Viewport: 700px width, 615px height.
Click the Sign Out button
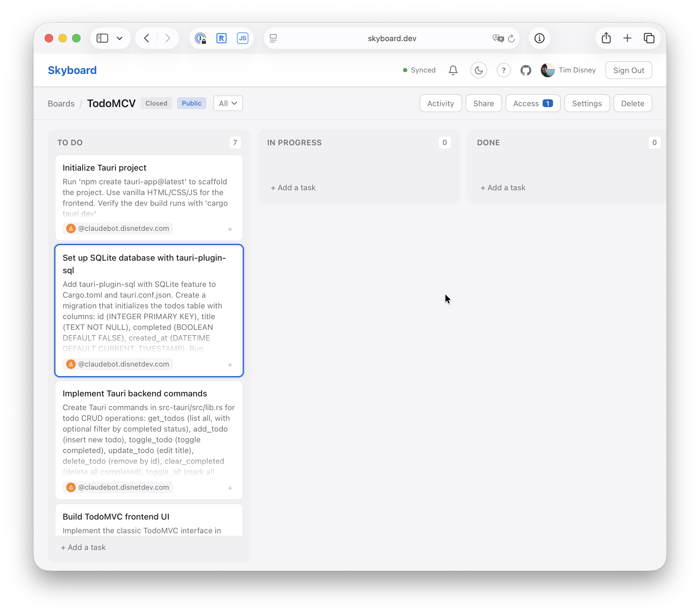pos(628,70)
